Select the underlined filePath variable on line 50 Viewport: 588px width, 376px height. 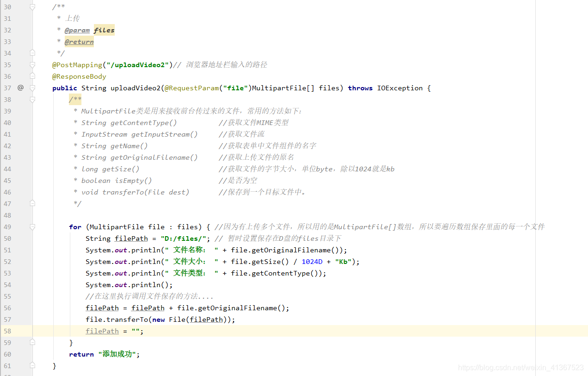click(x=131, y=238)
